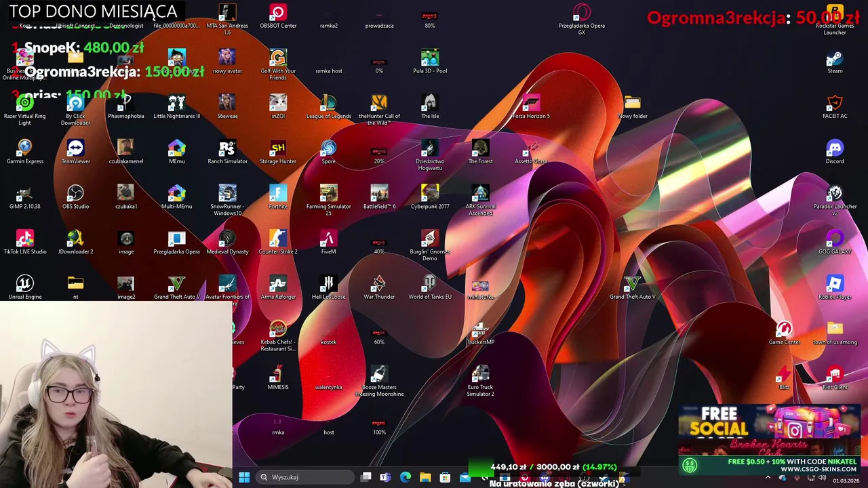
Task: Open File Explorer from the taskbar
Action: [x=425, y=477]
